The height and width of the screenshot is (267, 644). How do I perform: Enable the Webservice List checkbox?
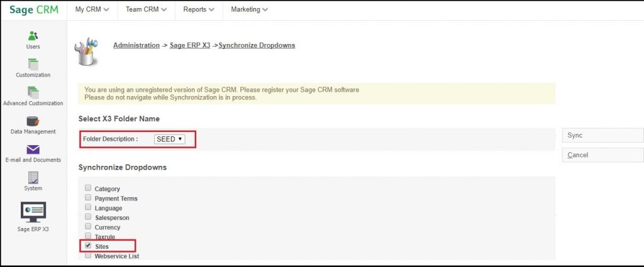[x=88, y=255]
